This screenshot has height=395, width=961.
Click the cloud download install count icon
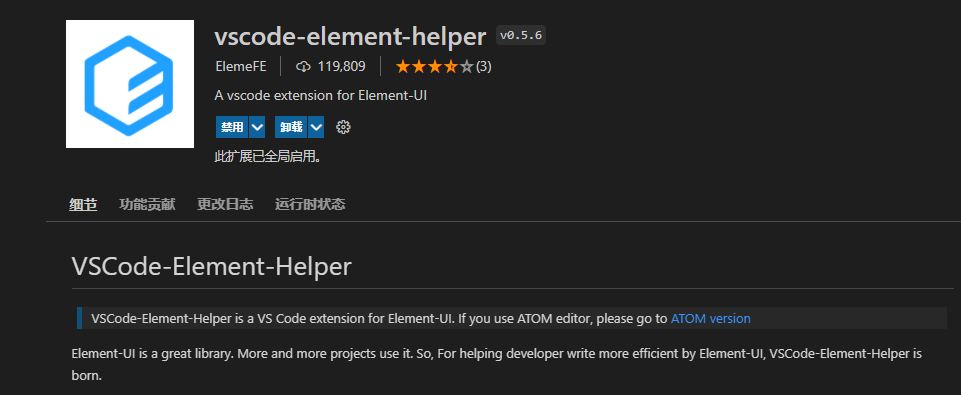(303, 66)
